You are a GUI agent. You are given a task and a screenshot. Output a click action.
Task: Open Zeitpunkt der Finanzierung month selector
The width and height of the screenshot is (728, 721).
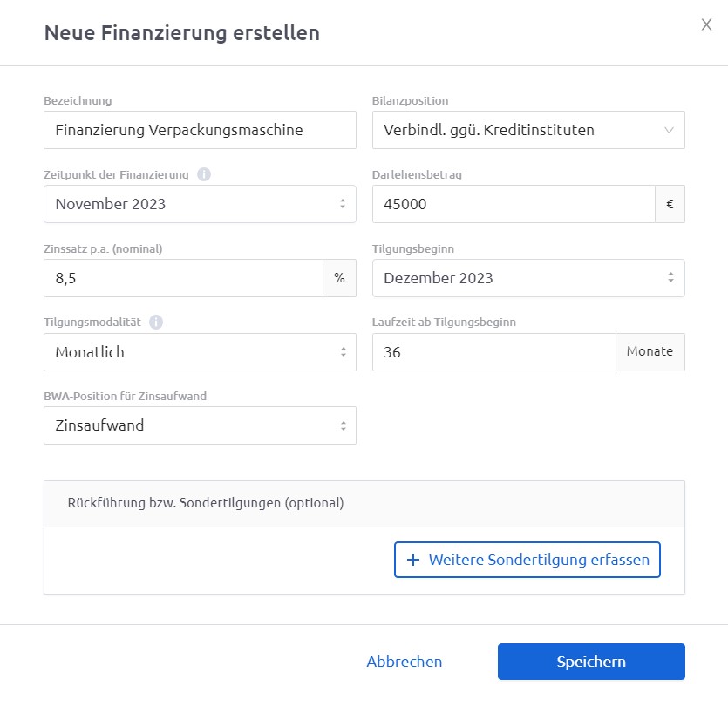201,204
